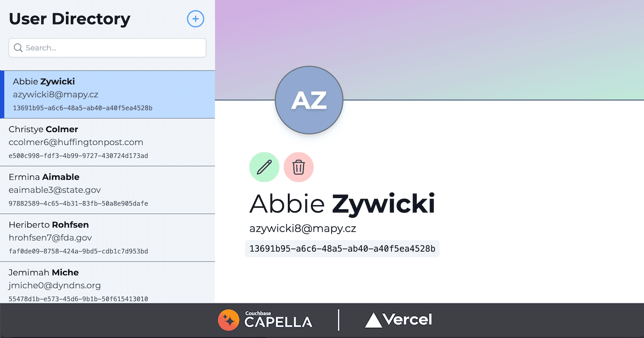Viewport: 644px width, 338px height.
Task: Click the green pencil edit icon
Action: click(x=264, y=167)
